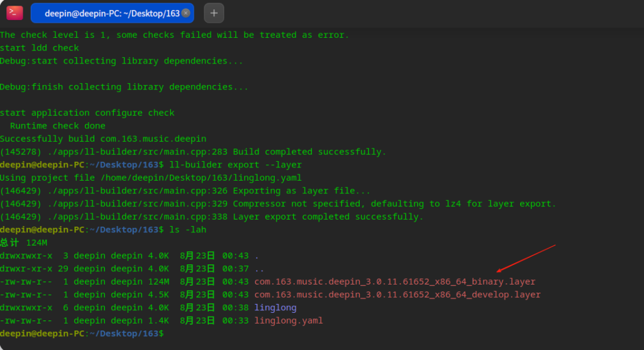Click the blue linglong directory name
The height and width of the screenshot is (350, 644).
[x=275, y=308]
